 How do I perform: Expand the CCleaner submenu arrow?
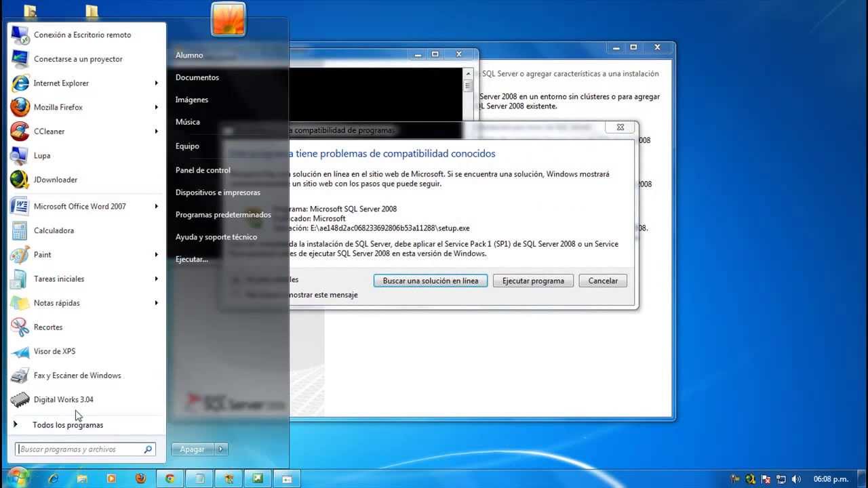point(156,131)
